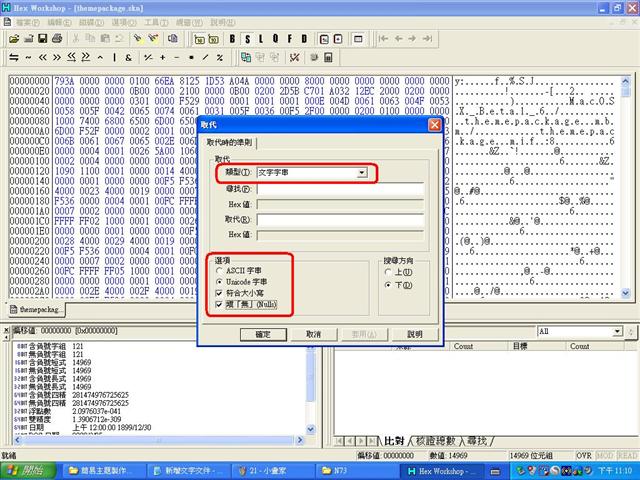Click the Quad (Q) data type icon
The width and height of the screenshot is (640, 480).
[276, 39]
